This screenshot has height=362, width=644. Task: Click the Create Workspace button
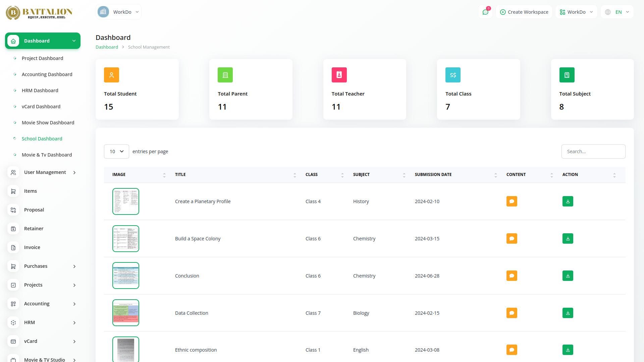524,12
